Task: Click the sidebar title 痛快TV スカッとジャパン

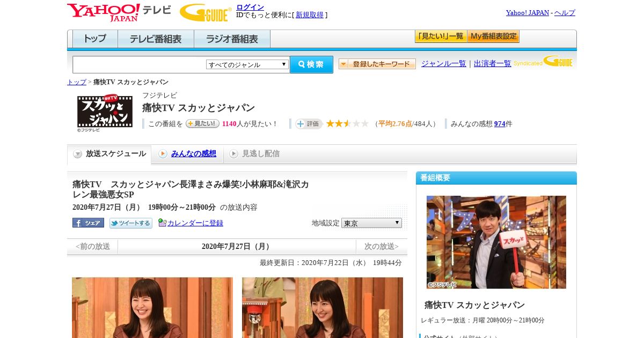Action: 475,305
